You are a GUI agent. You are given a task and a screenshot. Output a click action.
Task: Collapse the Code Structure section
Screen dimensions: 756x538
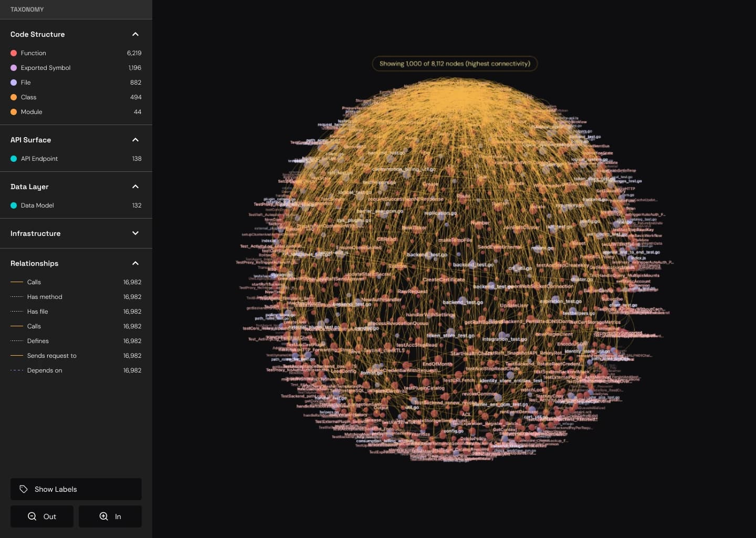click(135, 34)
